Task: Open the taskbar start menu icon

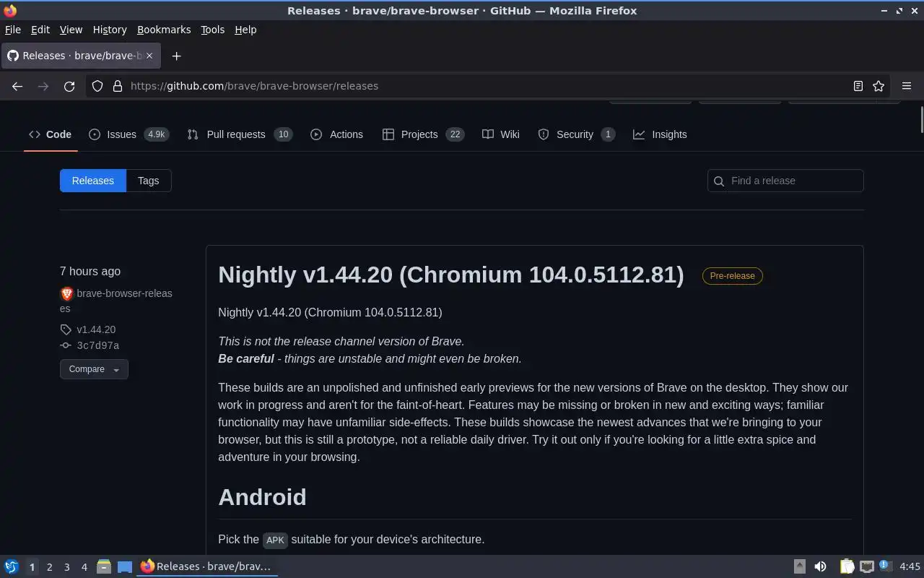Action: point(12,566)
